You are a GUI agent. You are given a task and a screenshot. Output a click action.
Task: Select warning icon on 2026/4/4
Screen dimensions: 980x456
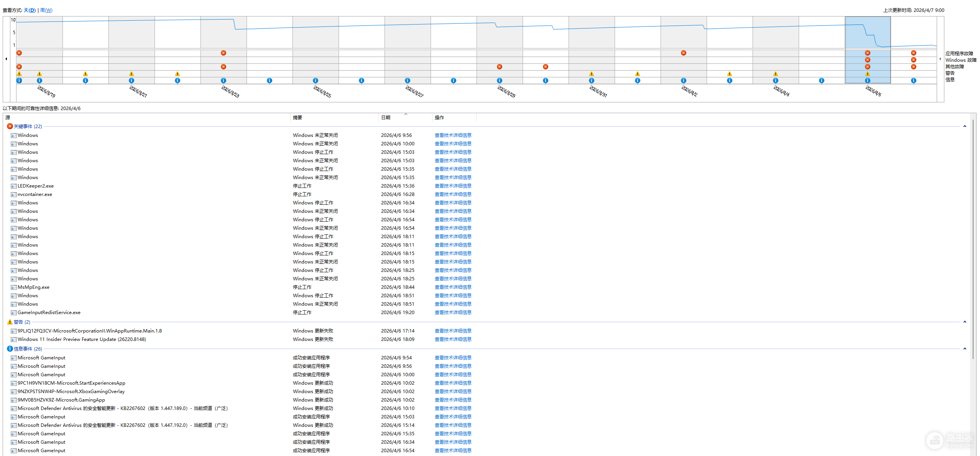776,74
